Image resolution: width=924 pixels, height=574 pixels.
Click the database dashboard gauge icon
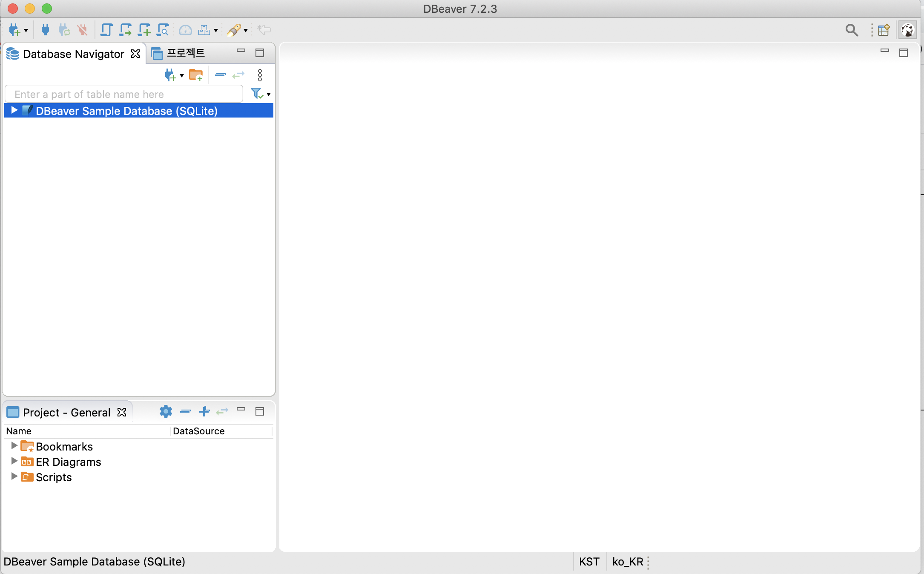point(185,30)
